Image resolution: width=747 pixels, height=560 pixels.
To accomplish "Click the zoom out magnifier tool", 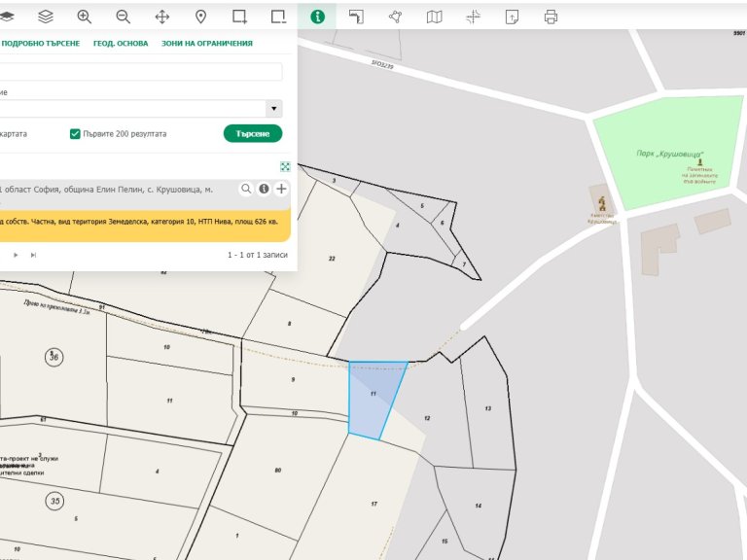I will pyautogui.click(x=124, y=17).
